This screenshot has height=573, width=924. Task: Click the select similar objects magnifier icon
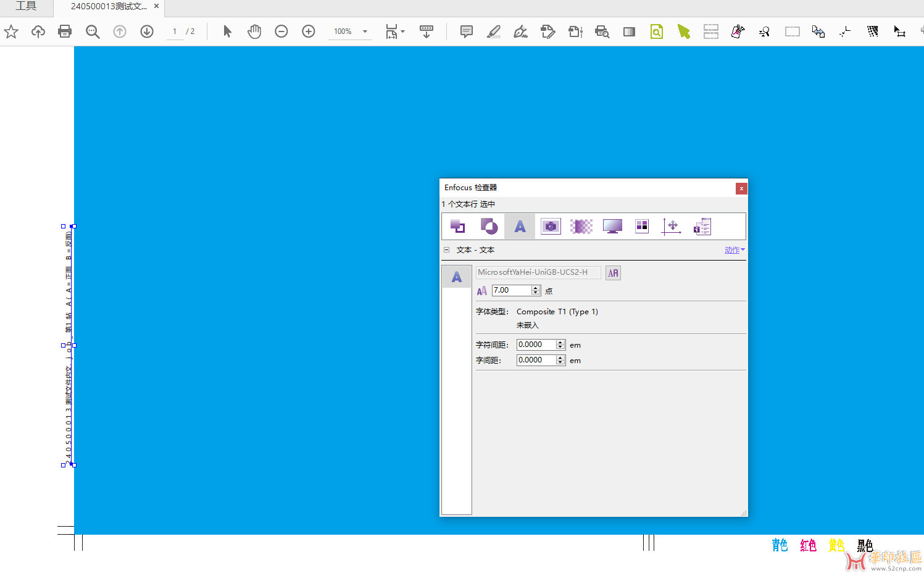tap(765, 31)
